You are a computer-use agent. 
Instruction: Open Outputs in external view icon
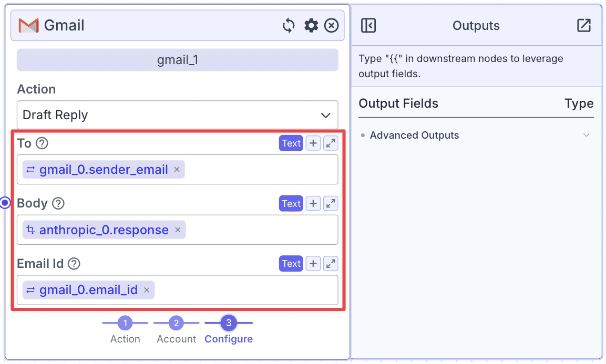click(583, 26)
